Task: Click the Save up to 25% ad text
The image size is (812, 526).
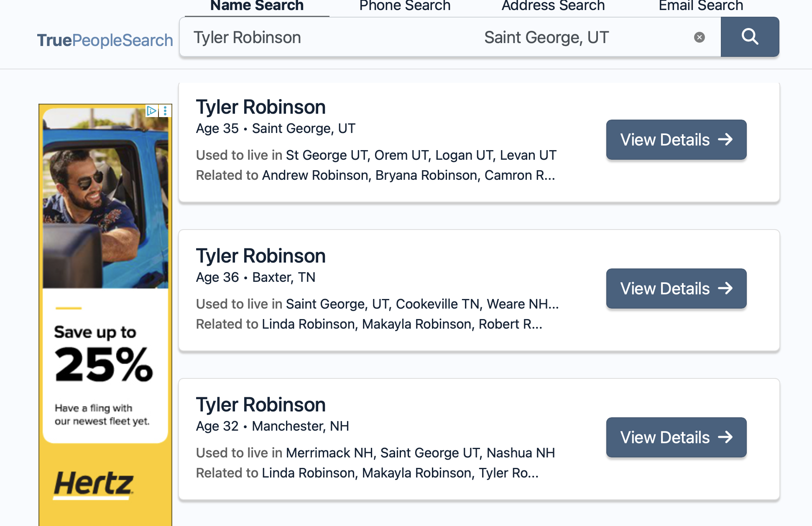Action: click(x=103, y=355)
